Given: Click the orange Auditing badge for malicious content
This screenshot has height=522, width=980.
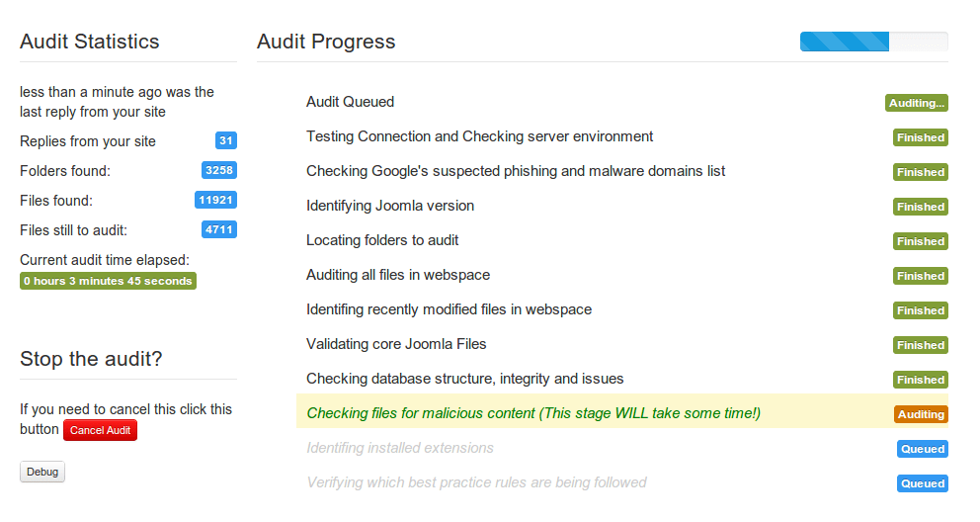Looking at the screenshot, I should pos(921,414).
